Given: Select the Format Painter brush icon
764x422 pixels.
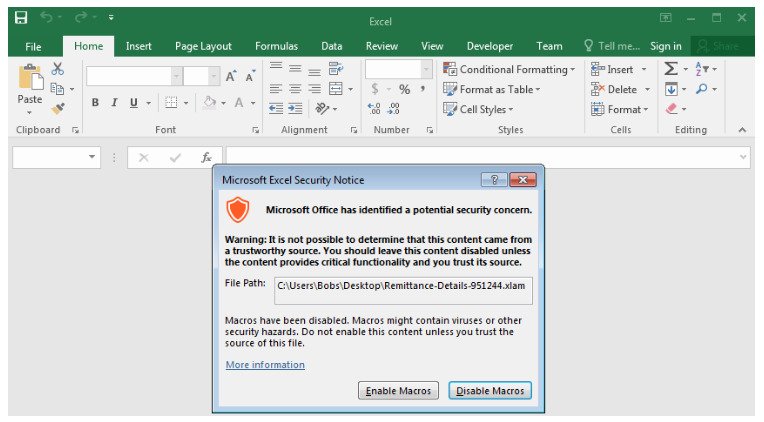Looking at the screenshot, I should coord(57,109).
